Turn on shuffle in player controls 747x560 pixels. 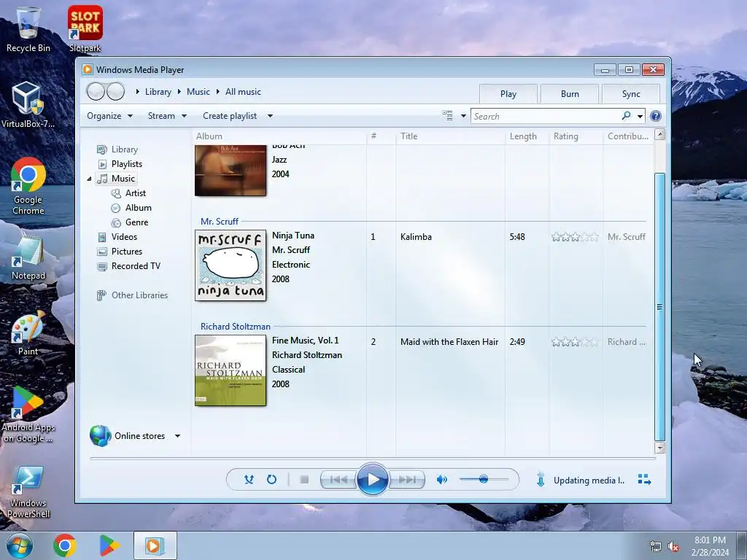pos(249,480)
